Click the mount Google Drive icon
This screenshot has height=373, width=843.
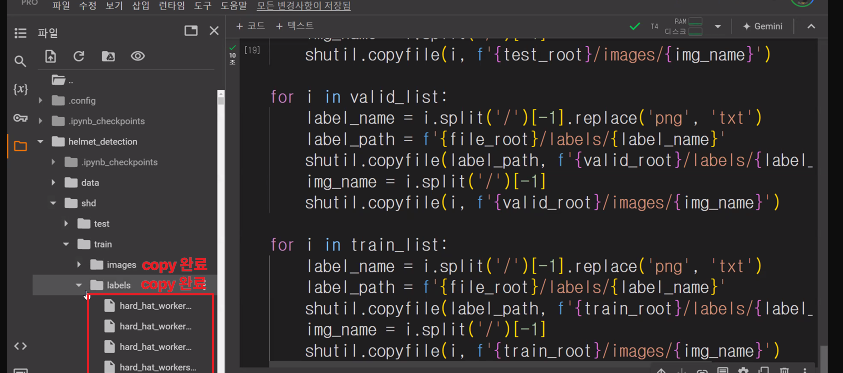[x=108, y=56]
